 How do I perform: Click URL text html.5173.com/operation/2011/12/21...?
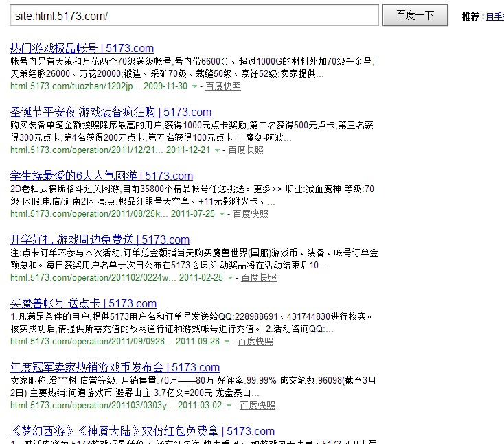coord(87,150)
